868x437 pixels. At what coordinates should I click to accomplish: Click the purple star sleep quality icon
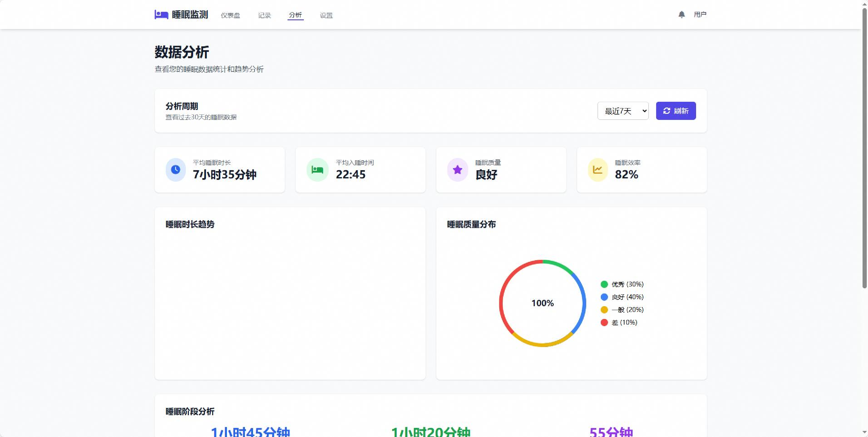(x=457, y=170)
